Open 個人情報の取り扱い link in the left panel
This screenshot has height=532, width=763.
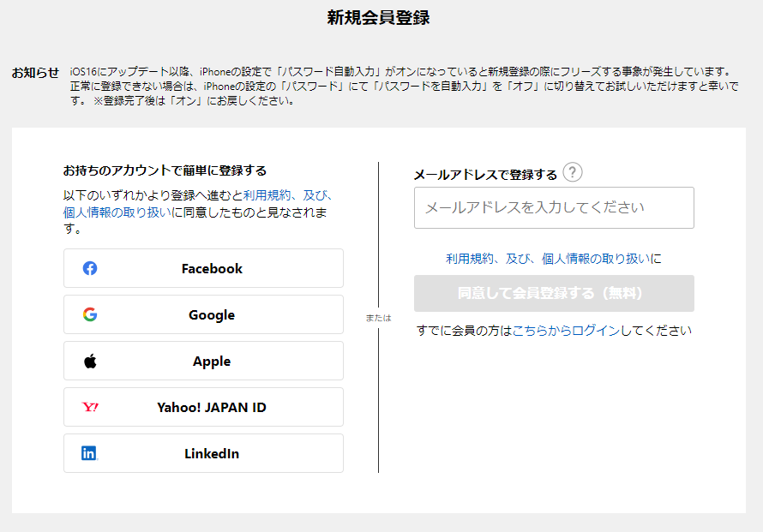[x=117, y=212]
